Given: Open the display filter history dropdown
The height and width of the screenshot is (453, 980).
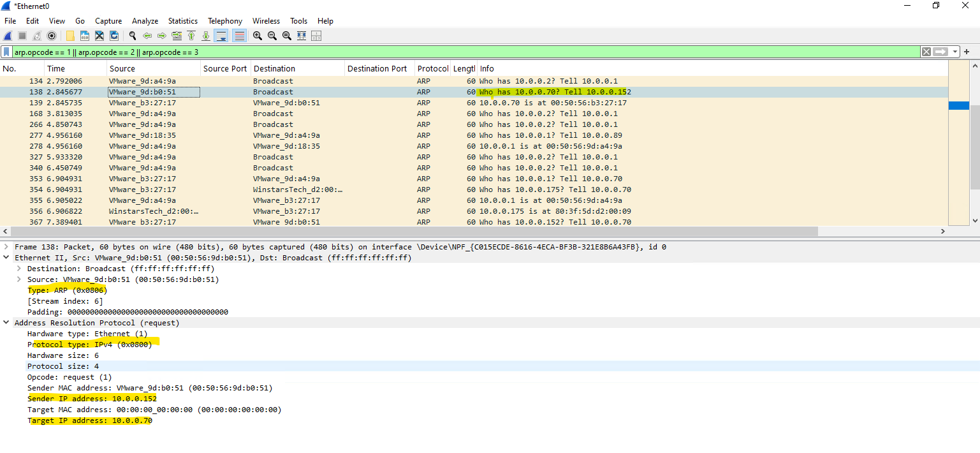Looking at the screenshot, I should tap(955, 52).
